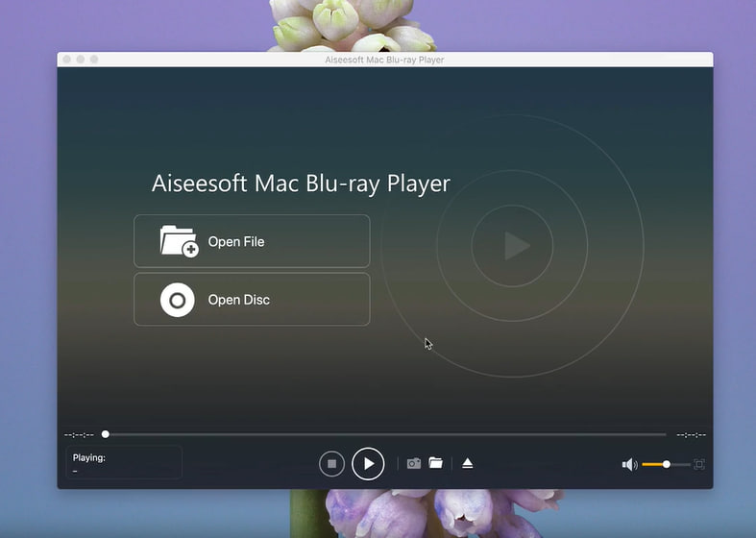Click the 'Playing:' status box

click(124, 462)
